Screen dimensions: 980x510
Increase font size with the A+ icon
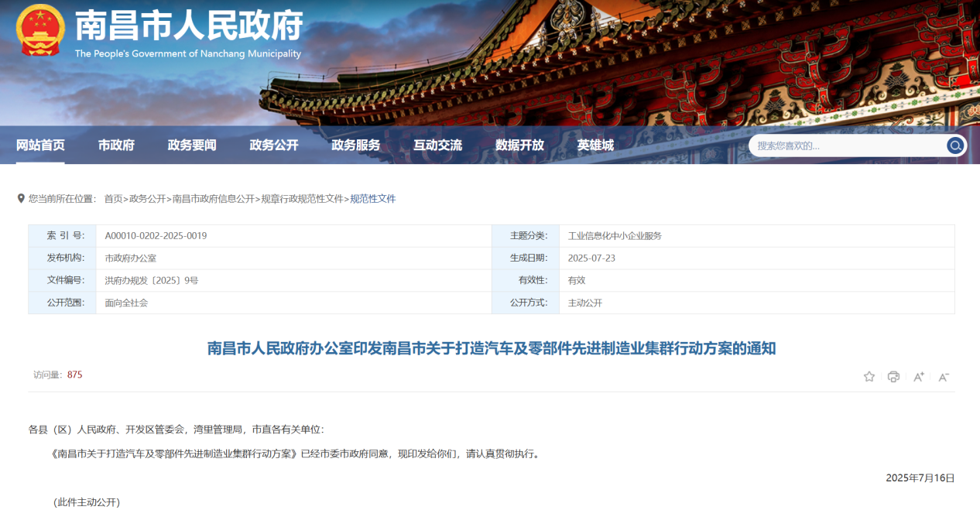(x=918, y=376)
